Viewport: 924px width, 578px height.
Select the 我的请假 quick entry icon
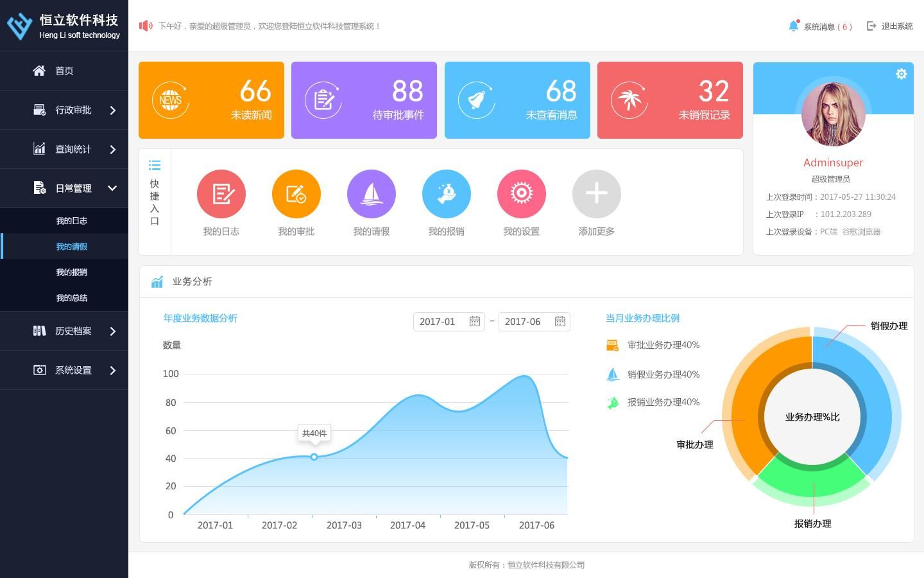click(x=372, y=193)
